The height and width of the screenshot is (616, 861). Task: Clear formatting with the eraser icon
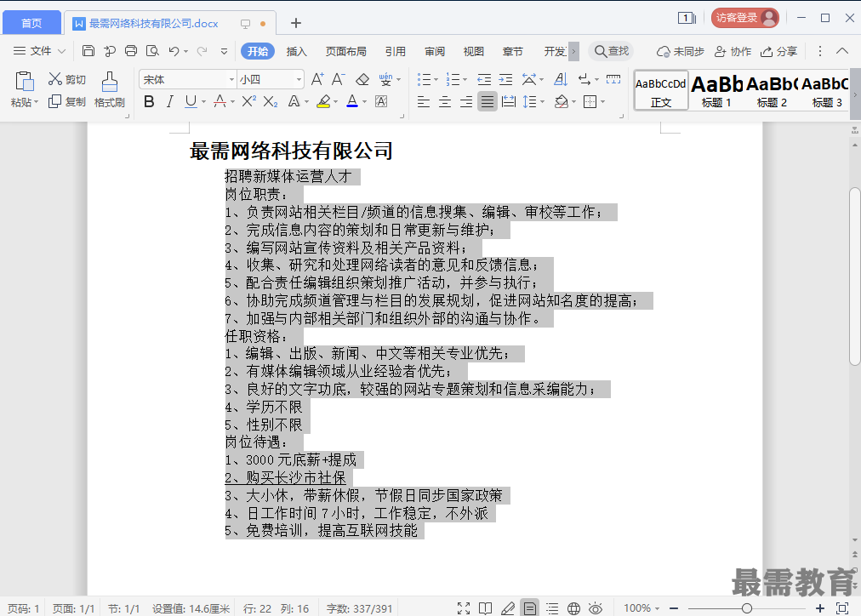click(362, 80)
